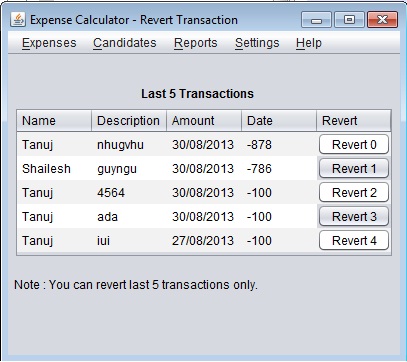Viewport: 407px width, 362px height.
Task: Click the Revert 1 button
Action: [x=354, y=168]
